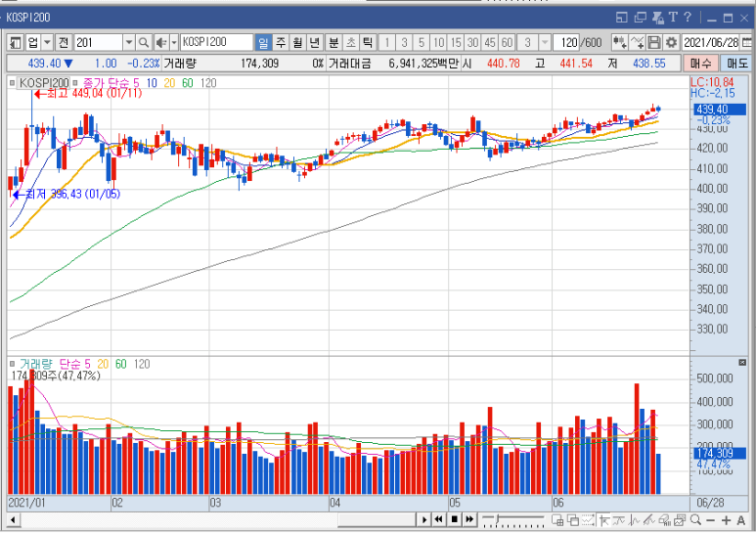The width and height of the screenshot is (756, 533).
Task: Zoom out with the minus icon
Action: tap(710, 520)
